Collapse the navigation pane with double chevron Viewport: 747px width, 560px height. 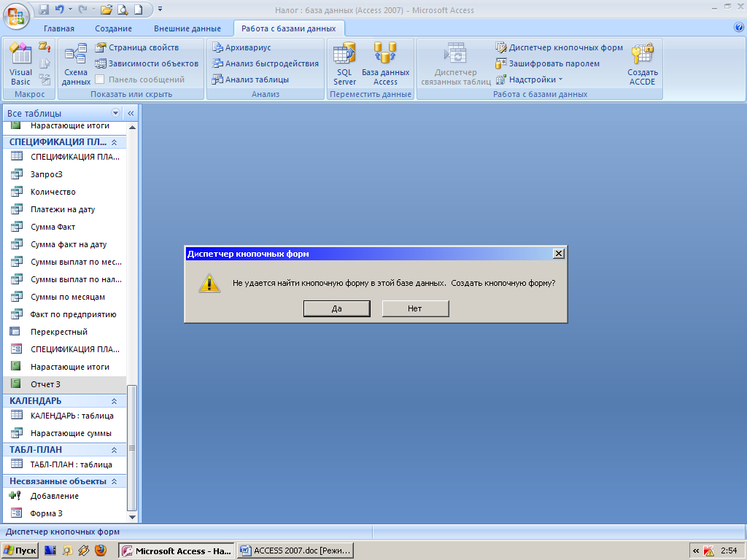point(131,113)
